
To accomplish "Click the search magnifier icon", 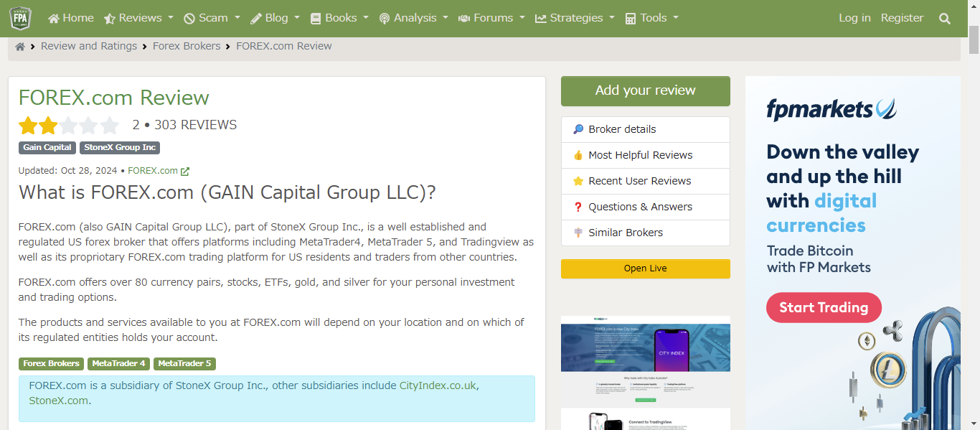I will [x=944, y=19].
